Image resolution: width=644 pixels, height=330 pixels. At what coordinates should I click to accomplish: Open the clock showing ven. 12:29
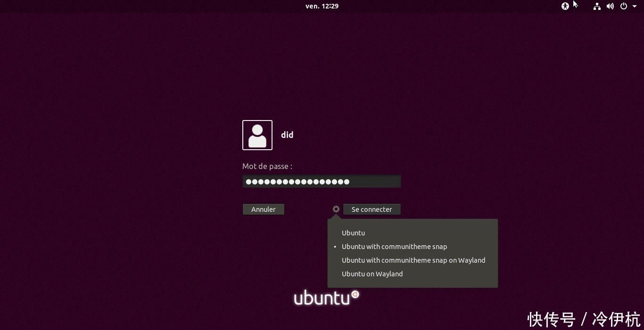pyautogui.click(x=322, y=6)
